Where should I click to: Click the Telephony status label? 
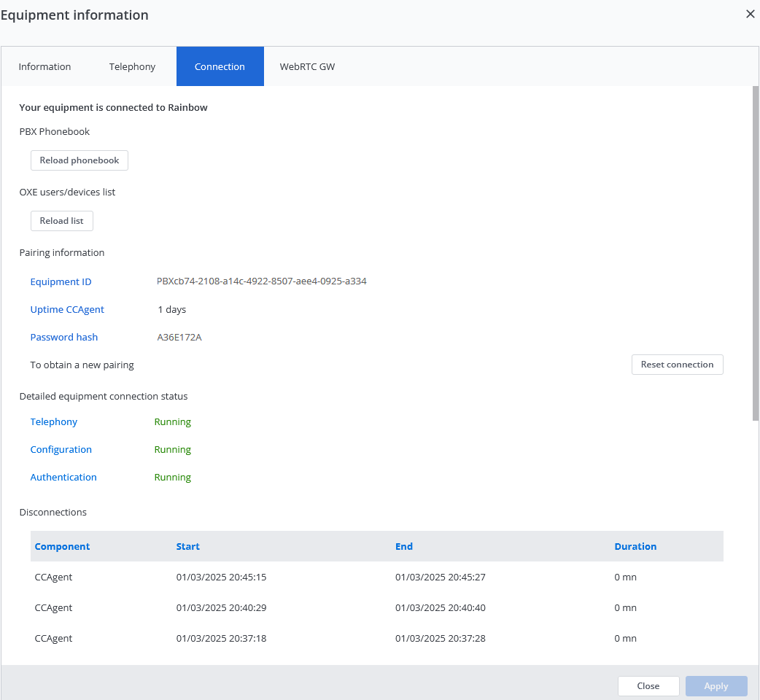click(54, 422)
